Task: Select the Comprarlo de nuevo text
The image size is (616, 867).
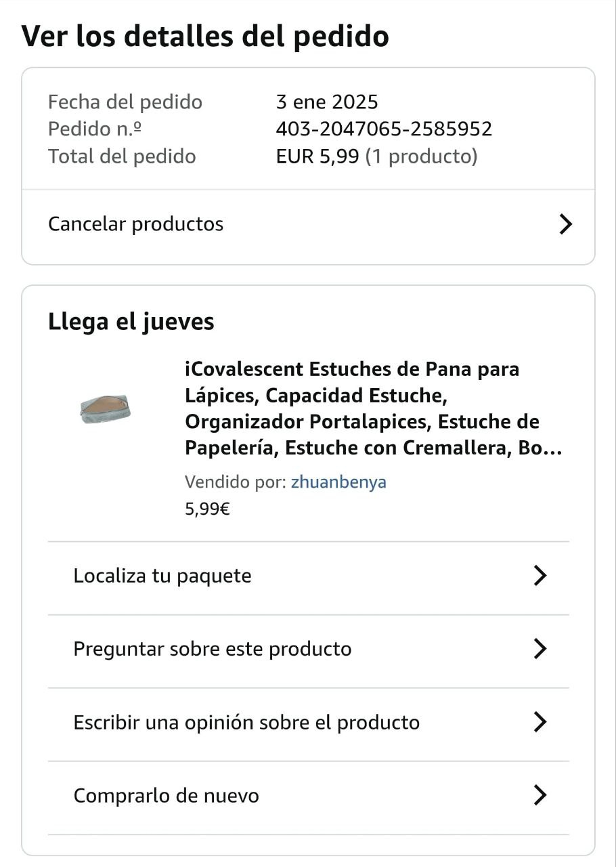Action: [166, 795]
